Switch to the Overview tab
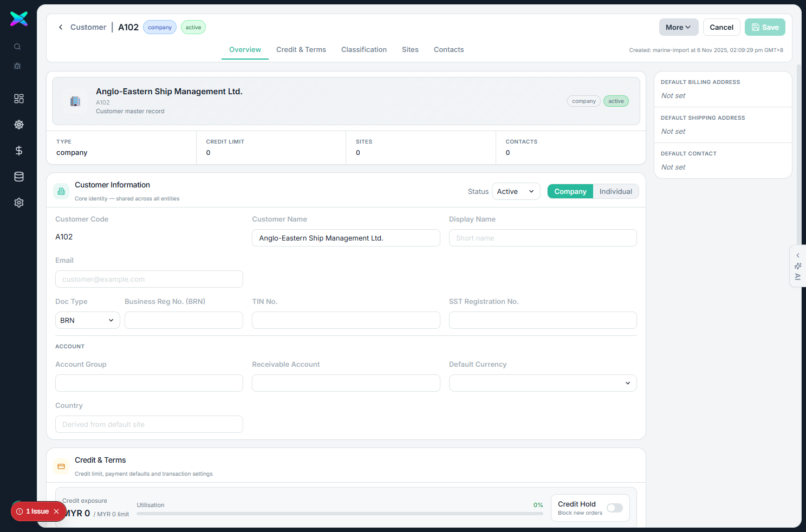 pos(245,49)
